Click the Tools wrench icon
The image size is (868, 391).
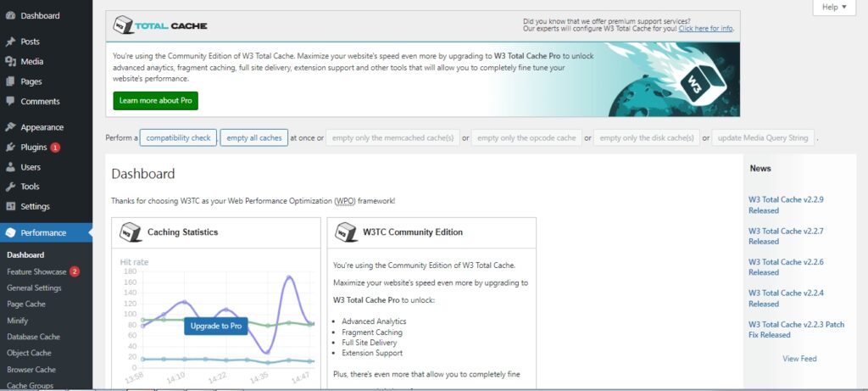click(x=10, y=187)
